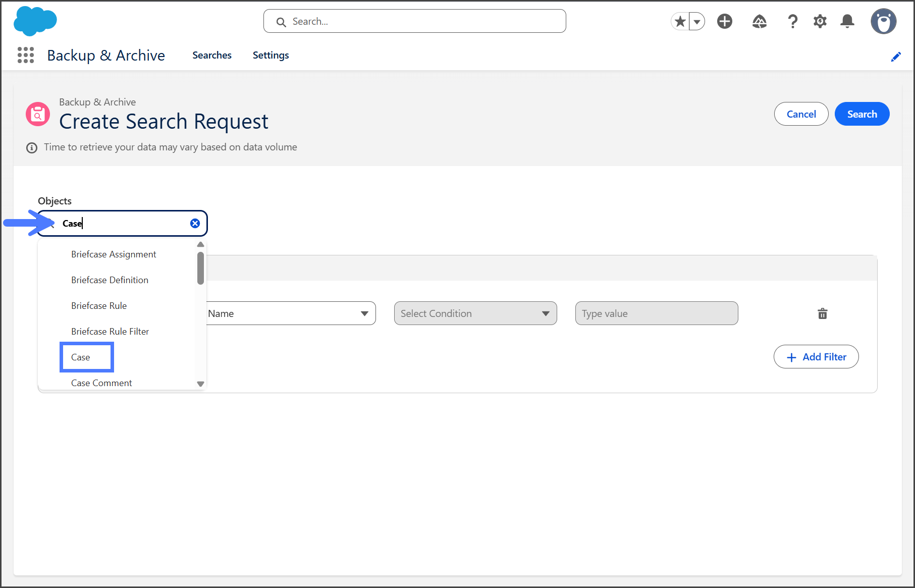Open the Help question mark icon

[792, 21]
